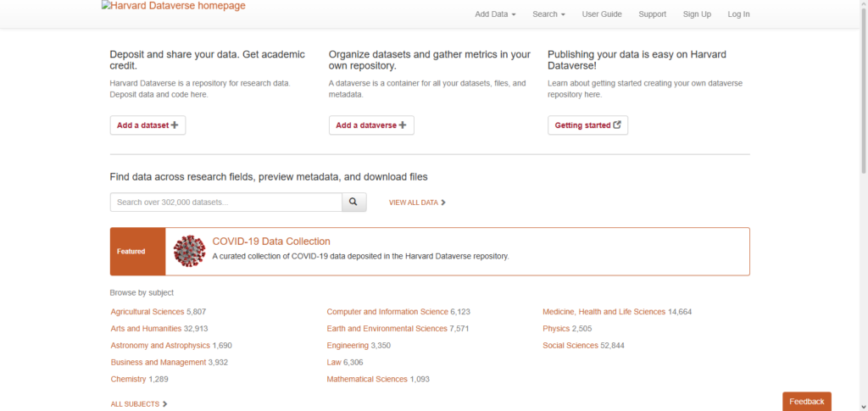The image size is (868, 411).
Task: Open the Getting started external link button
Action: (588, 125)
